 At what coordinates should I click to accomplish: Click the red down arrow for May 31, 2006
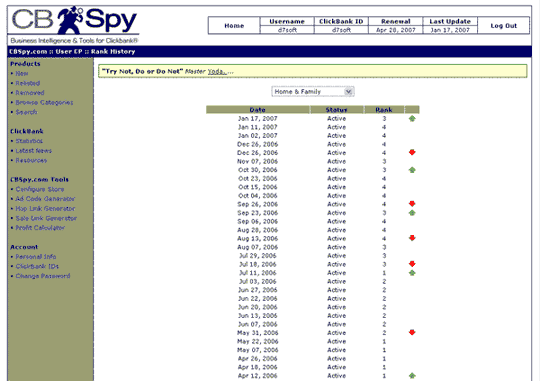(x=412, y=332)
